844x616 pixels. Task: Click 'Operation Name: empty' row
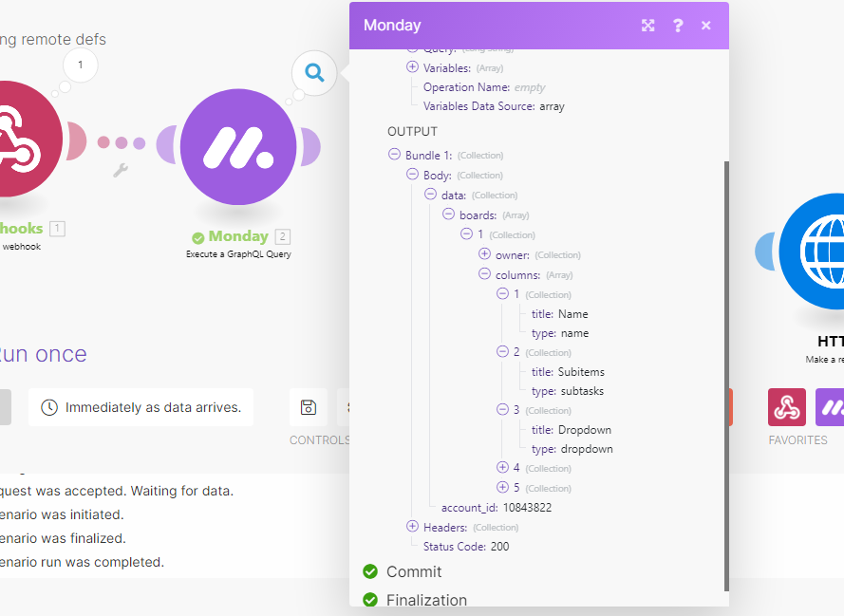pyautogui.click(x=484, y=87)
